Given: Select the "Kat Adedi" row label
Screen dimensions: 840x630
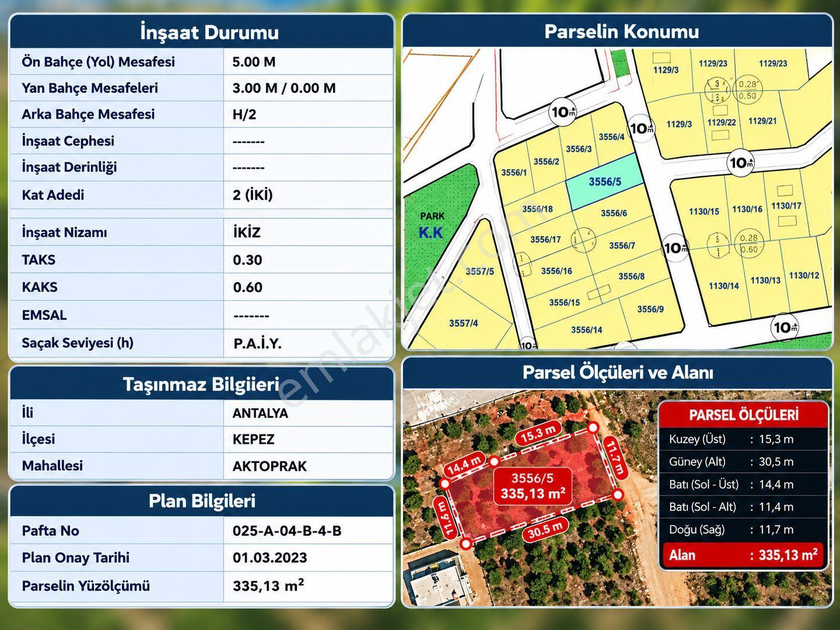Looking at the screenshot, I should click(x=53, y=195).
